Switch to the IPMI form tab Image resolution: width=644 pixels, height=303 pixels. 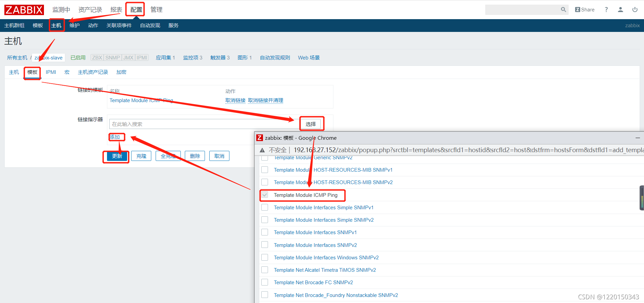(51, 72)
